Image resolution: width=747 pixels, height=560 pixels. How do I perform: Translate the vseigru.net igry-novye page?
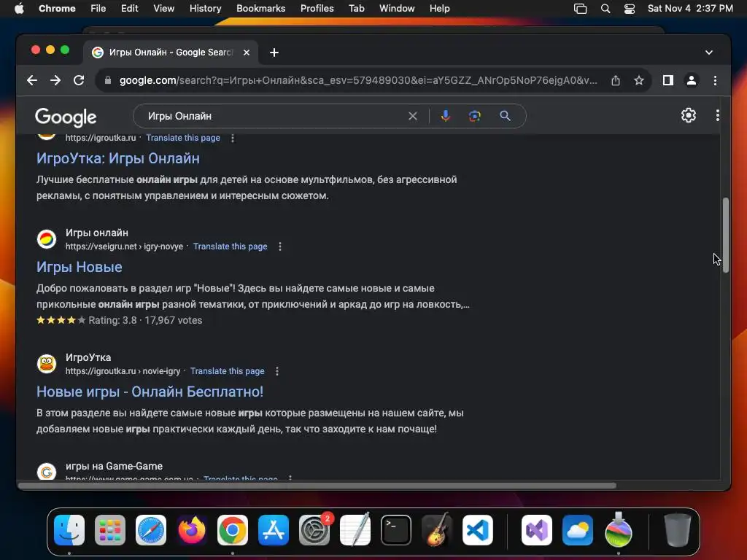(x=230, y=246)
